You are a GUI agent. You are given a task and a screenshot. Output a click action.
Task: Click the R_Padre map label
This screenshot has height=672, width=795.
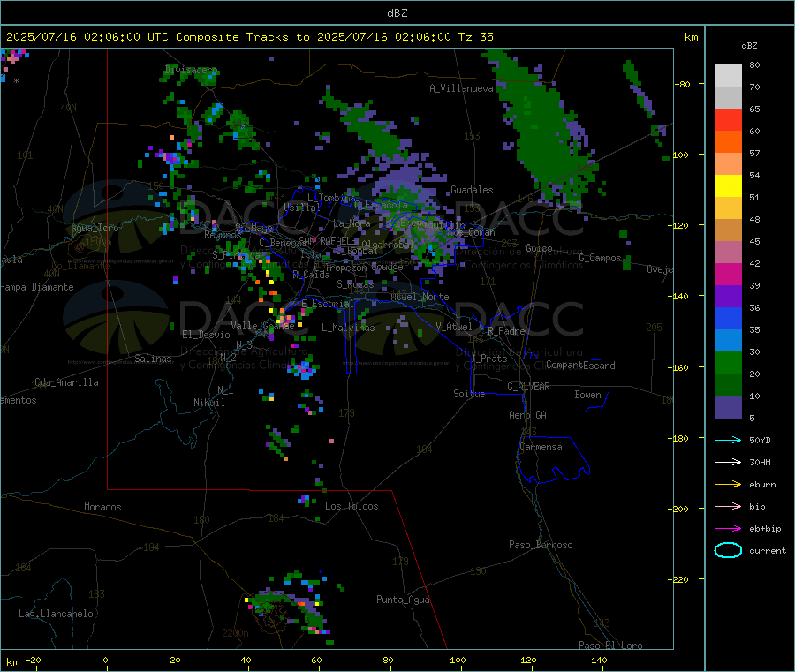tap(506, 331)
